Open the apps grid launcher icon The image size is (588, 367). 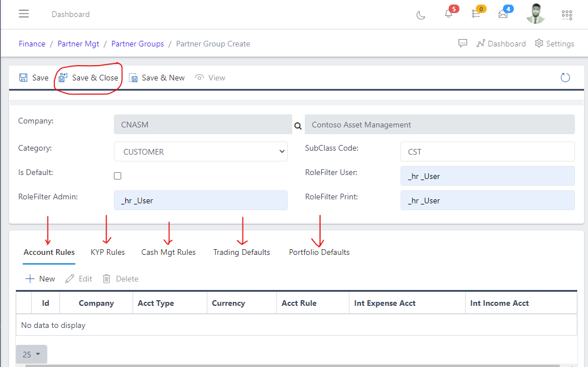pos(566,15)
